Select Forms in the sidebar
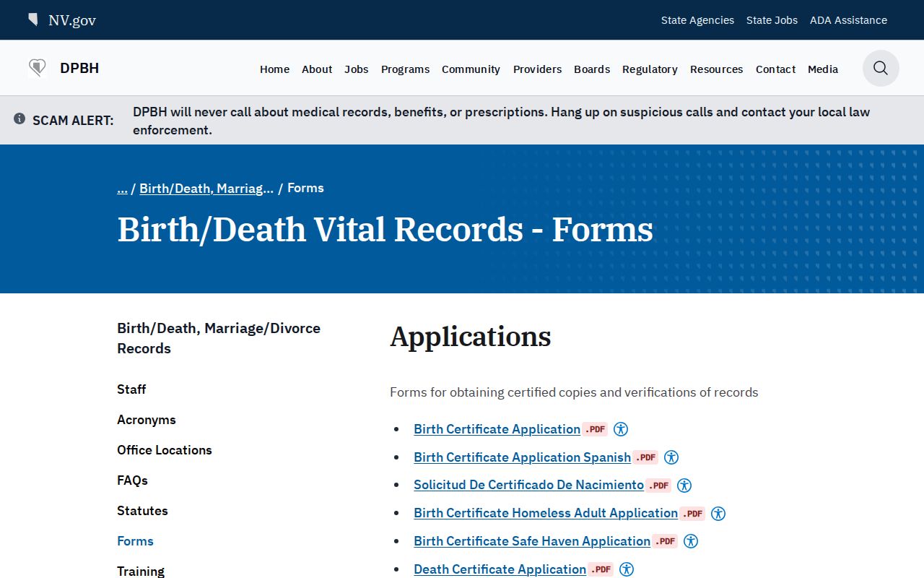Image resolution: width=924 pixels, height=578 pixels. (x=135, y=541)
